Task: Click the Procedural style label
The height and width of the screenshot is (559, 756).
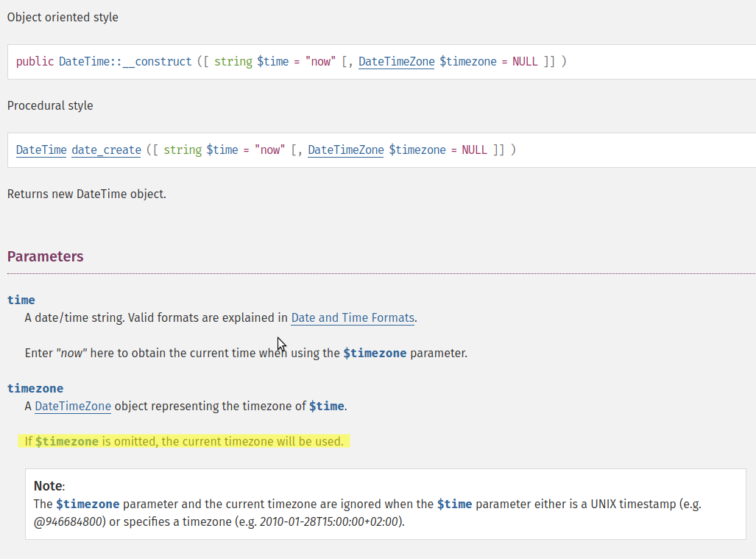Action: coord(49,105)
